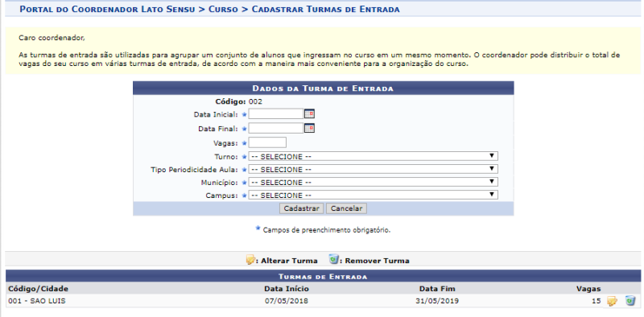The height and width of the screenshot is (317, 644).
Task: Open the Turno dropdown
Action: coord(373,156)
